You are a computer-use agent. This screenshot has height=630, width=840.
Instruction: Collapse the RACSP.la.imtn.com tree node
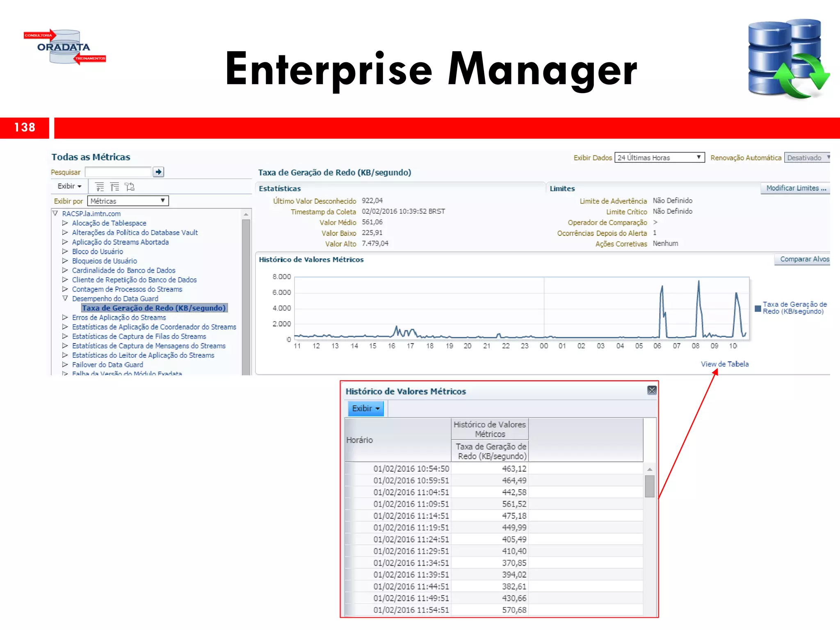pyautogui.click(x=55, y=213)
